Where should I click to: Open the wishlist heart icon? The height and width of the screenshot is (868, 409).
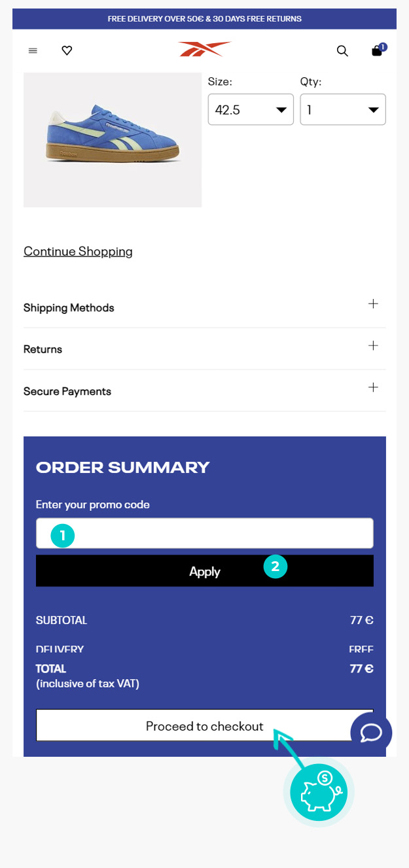[x=67, y=50]
